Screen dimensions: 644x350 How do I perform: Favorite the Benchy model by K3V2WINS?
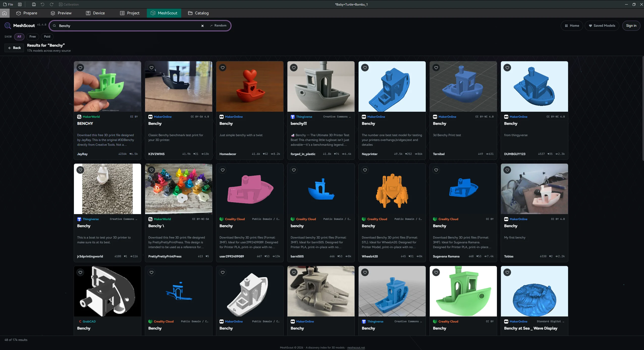tap(151, 68)
